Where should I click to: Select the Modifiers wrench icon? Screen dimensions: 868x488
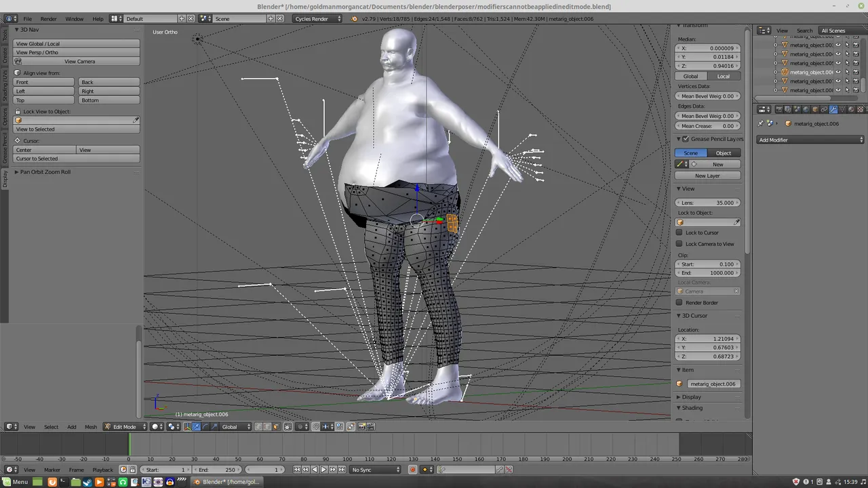pyautogui.click(x=833, y=109)
